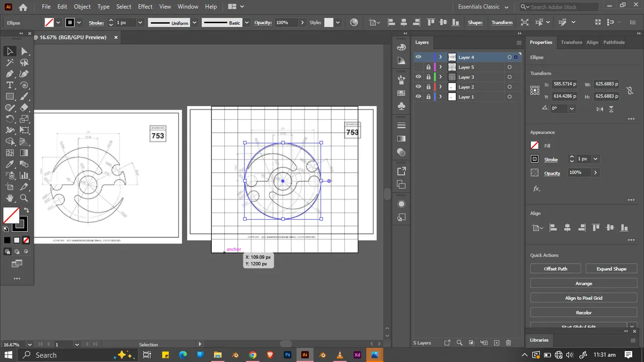Open rotation angle dropdown in Properties
644x362 pixels.
point(572,109)
